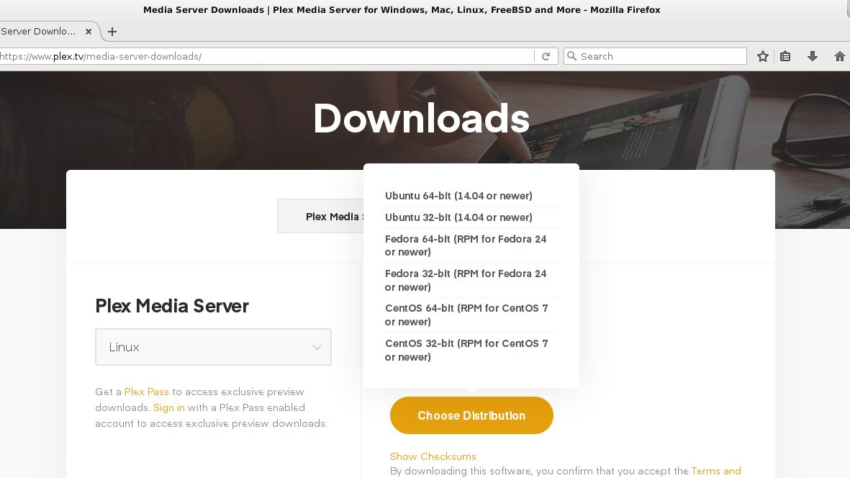The image size is (850, 478).
Task: Choose Fedora 64-bit RPM option
Action: [466, 246]
